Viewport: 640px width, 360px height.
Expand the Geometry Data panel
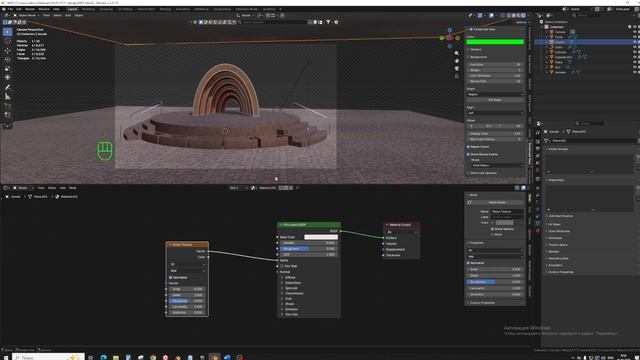click(x=557, y=258)
